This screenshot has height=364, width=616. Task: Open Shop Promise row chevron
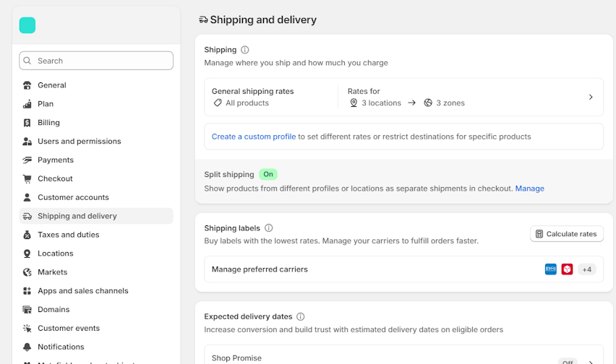(591, 362)
